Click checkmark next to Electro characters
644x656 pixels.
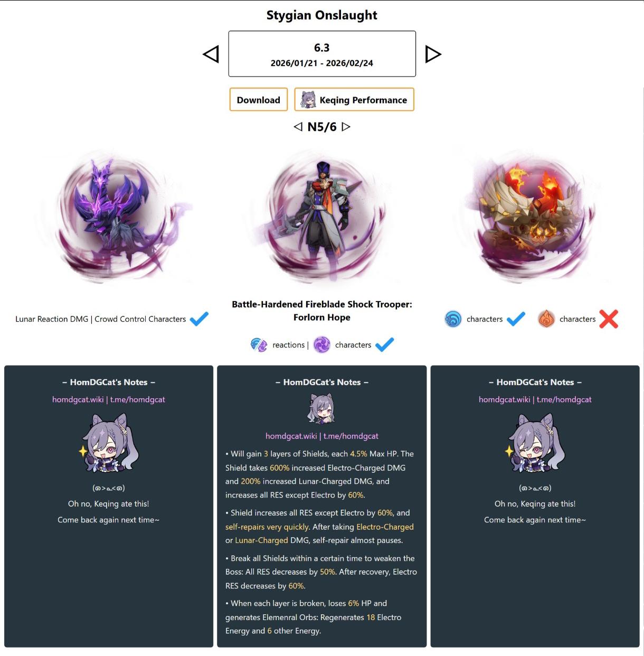[384, 345]
